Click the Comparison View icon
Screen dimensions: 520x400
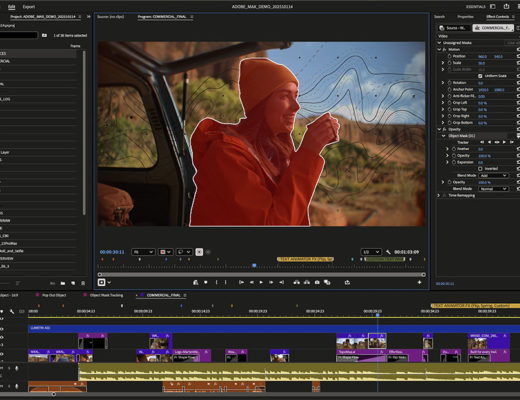click(327, 282)
